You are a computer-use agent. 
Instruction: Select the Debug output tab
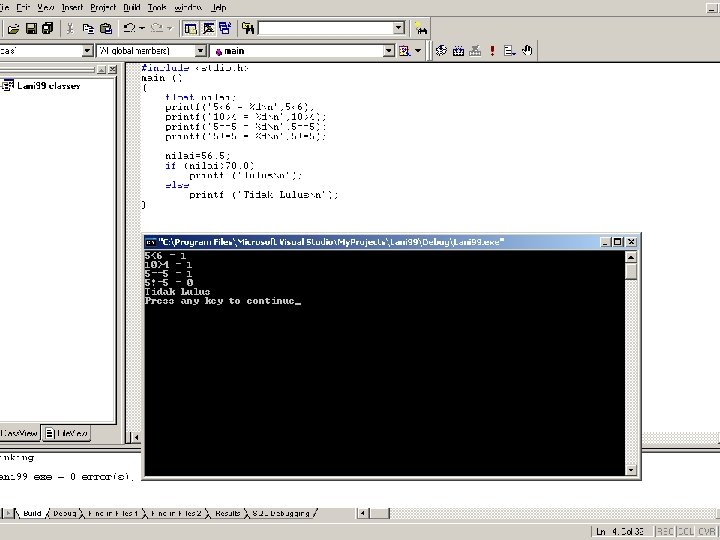click(x=64, y=513)
